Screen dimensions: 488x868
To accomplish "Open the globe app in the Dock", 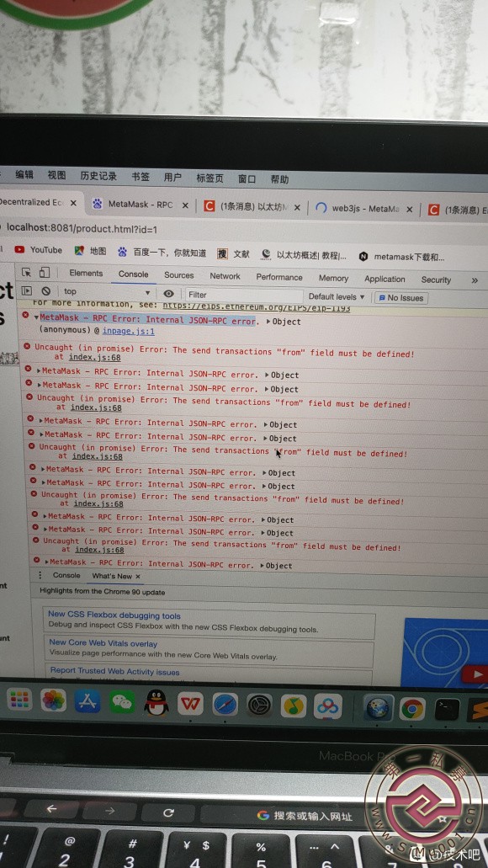I will (379, 707).
